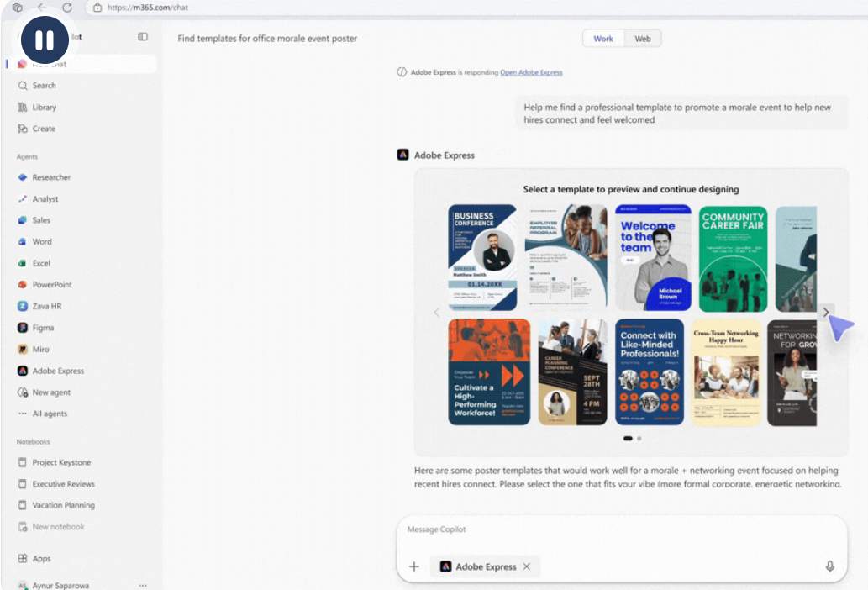This screenshot has width=868, height=590.
Task: Add attachment with the plus button
Action: (414, 566)
